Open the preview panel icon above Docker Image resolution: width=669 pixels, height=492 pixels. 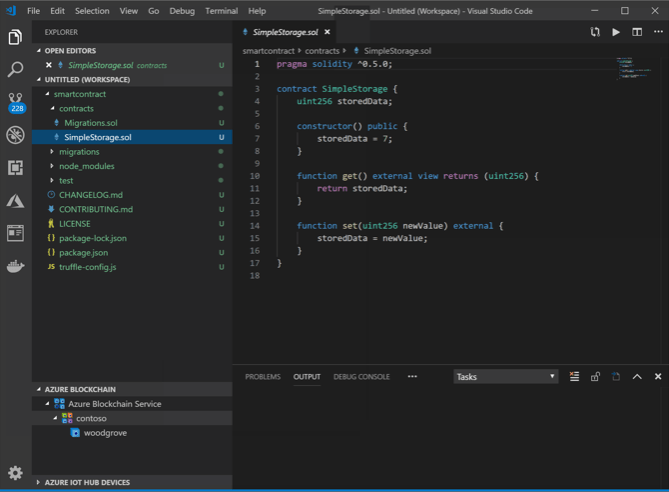[15, 233]
